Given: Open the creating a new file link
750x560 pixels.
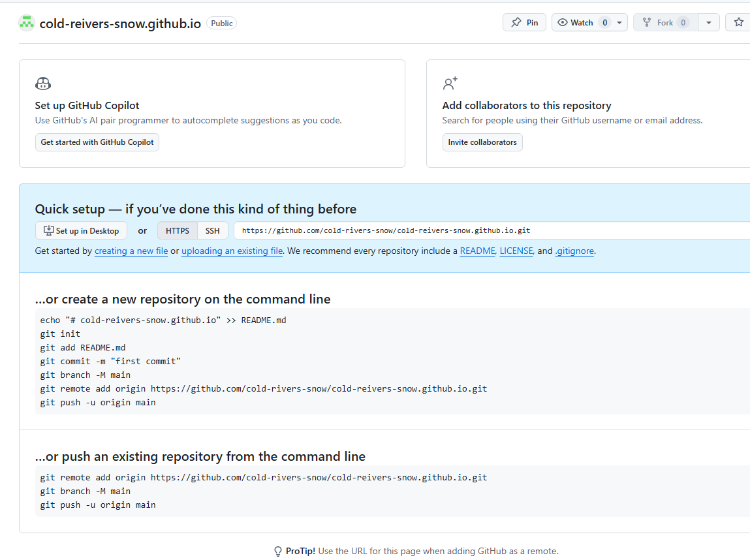Looking at the screenshot, I should (x=131, y=251).
